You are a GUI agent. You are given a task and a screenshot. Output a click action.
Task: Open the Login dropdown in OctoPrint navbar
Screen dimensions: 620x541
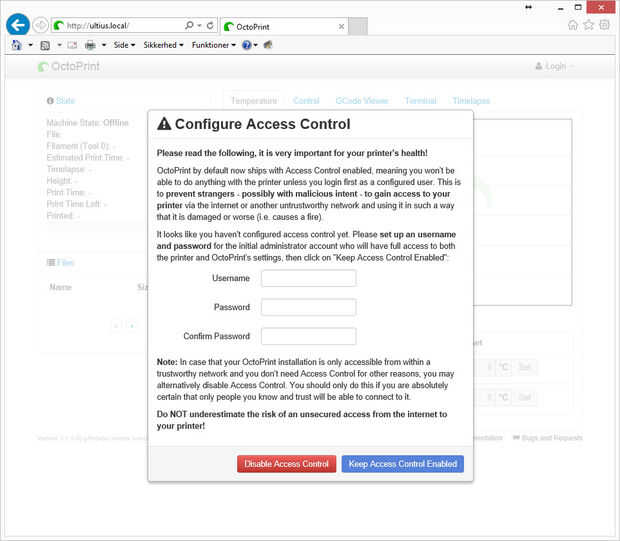click(554, 66)
